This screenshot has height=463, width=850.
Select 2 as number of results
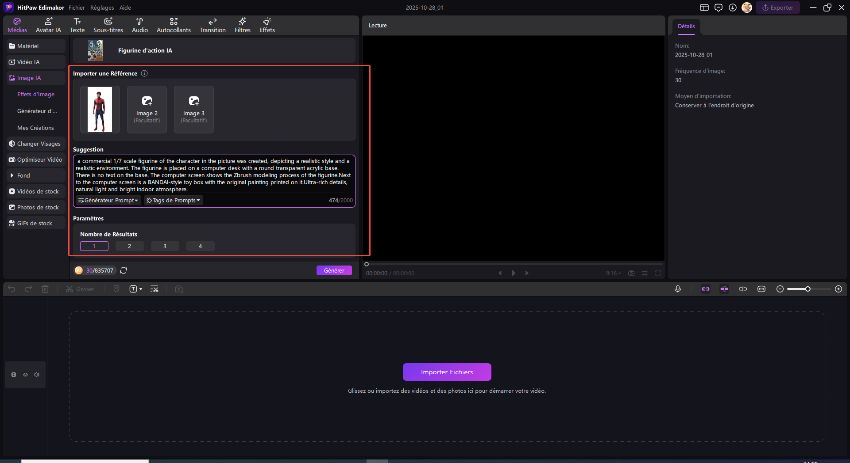click(x=129, y=246)
